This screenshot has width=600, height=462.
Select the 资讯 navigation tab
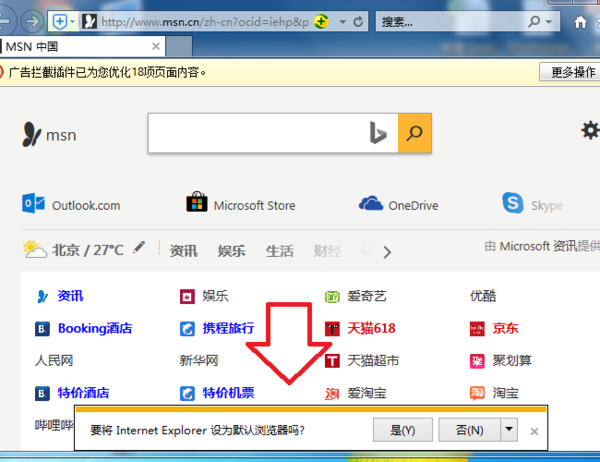(184, 251)
